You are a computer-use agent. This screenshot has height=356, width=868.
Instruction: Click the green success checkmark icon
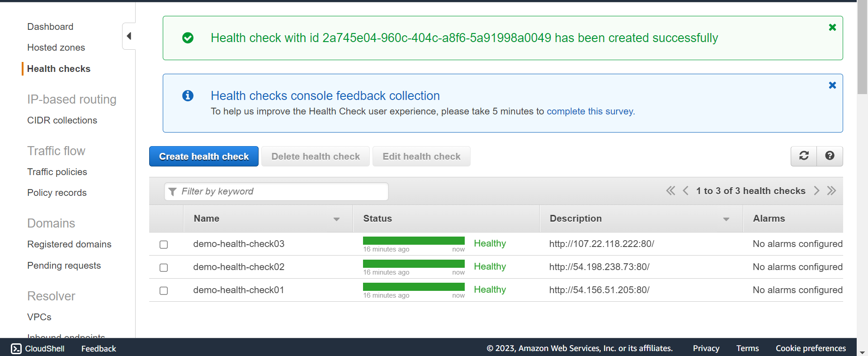pyautogui.click(x=188, y=38)
